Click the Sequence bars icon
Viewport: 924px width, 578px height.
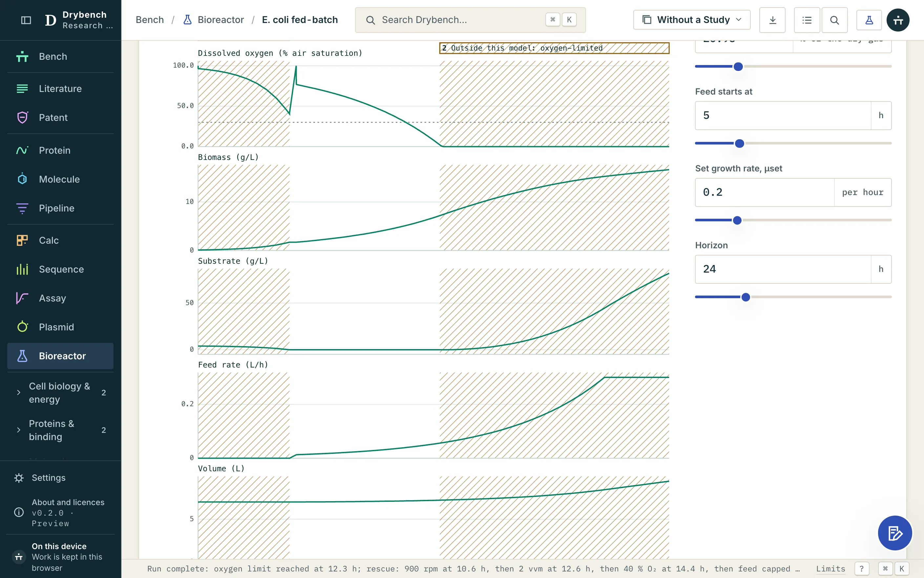(22, 269)
